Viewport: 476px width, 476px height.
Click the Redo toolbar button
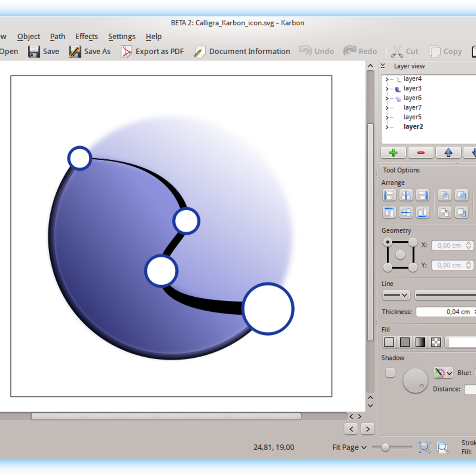coord(360,51)
